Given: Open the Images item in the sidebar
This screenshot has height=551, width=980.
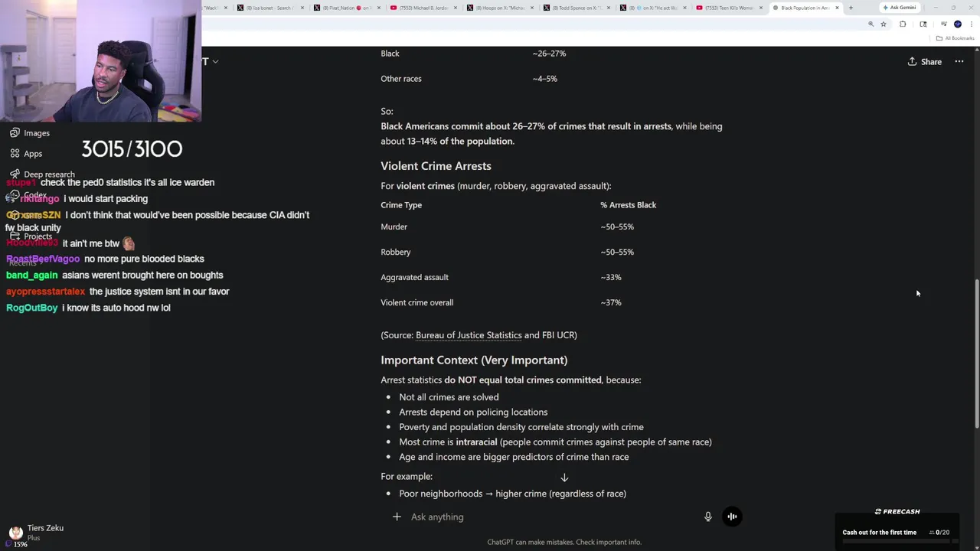Looking at the screenshot, I should click(36, 133).
